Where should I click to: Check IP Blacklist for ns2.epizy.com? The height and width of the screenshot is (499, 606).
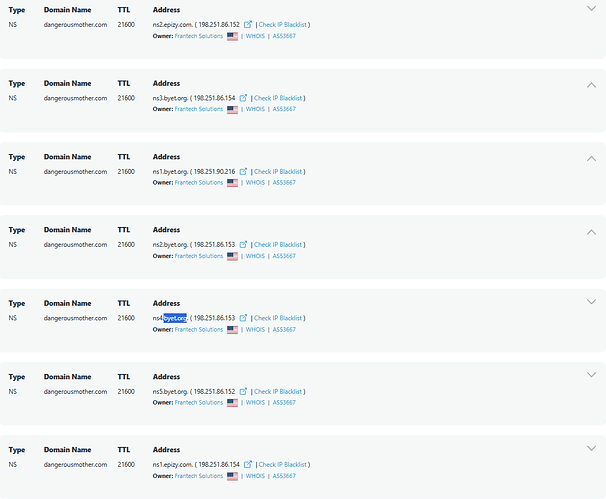[x=282, y=25]
